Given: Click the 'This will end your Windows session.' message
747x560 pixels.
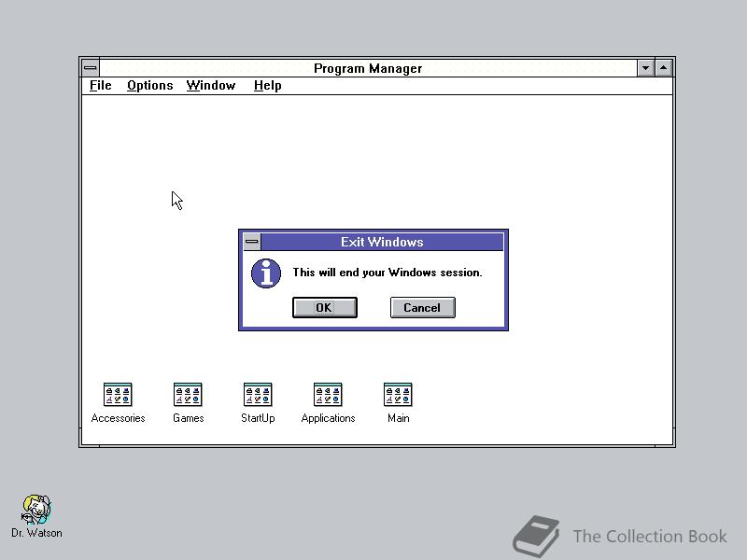Looking at the screenshot, I should pos(388,273).
